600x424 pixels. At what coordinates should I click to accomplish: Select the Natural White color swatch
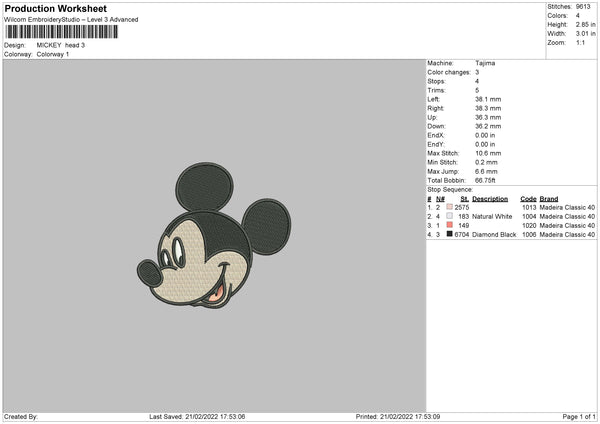pyautogui.click(x=450, y=216)
